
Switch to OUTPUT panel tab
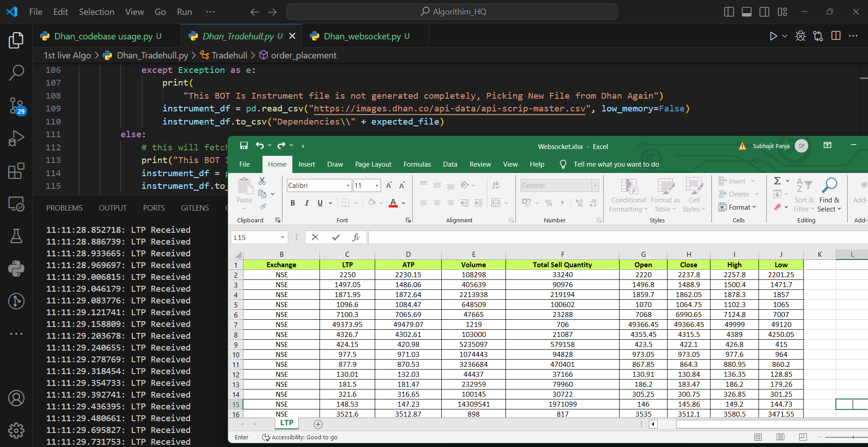click(x=113, y=208)
